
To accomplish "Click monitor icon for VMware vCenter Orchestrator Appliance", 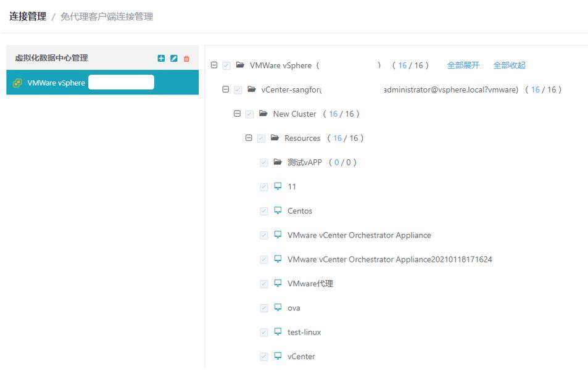I will click(278, 235).
